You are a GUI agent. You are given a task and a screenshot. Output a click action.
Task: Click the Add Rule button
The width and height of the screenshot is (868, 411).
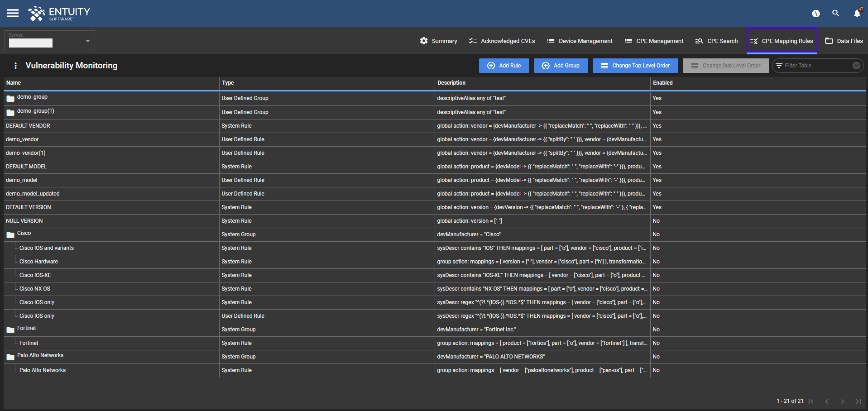504,66
